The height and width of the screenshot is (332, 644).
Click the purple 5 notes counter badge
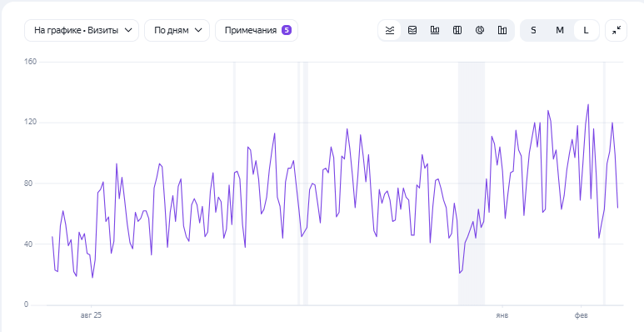coord(287,30)
